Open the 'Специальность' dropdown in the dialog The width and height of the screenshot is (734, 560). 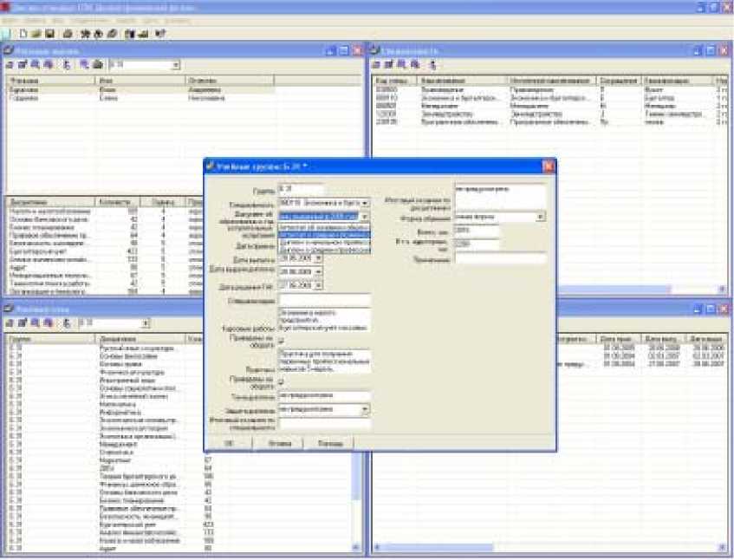365,203
